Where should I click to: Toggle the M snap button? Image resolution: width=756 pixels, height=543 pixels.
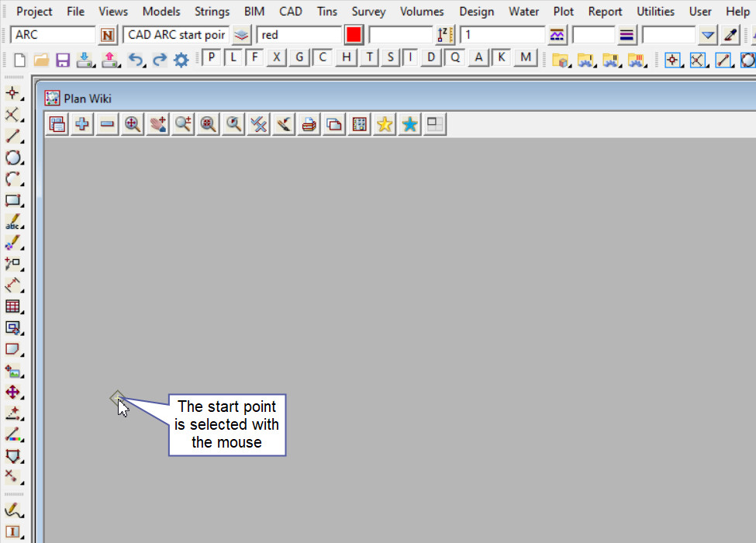click(526, 58)
